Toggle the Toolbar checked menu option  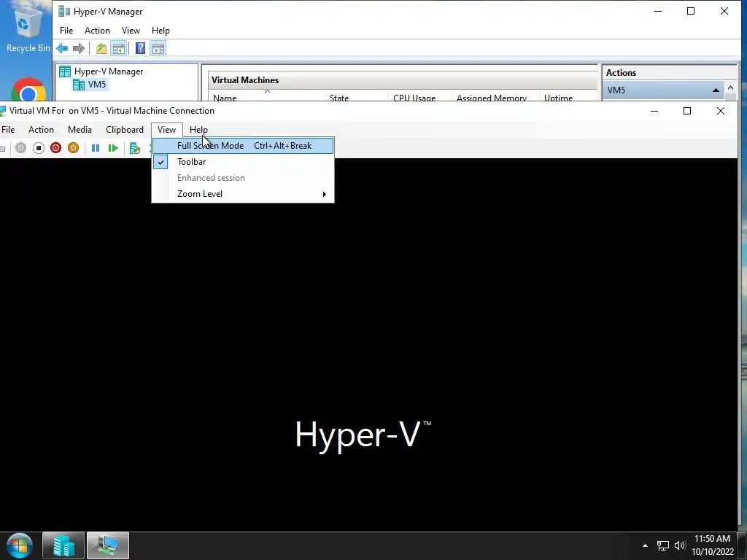243,162
